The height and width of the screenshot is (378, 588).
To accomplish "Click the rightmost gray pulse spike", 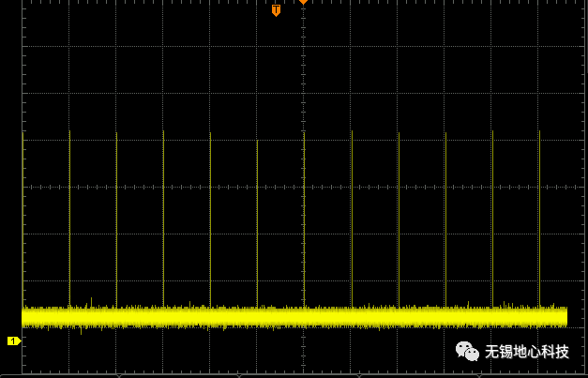I will coord(539,216).
